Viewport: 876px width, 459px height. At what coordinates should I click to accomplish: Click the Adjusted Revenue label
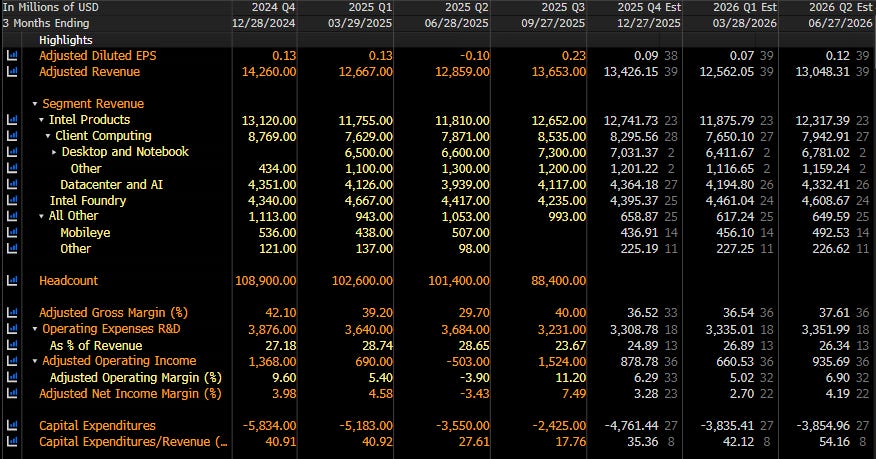[x=89, y=72]
